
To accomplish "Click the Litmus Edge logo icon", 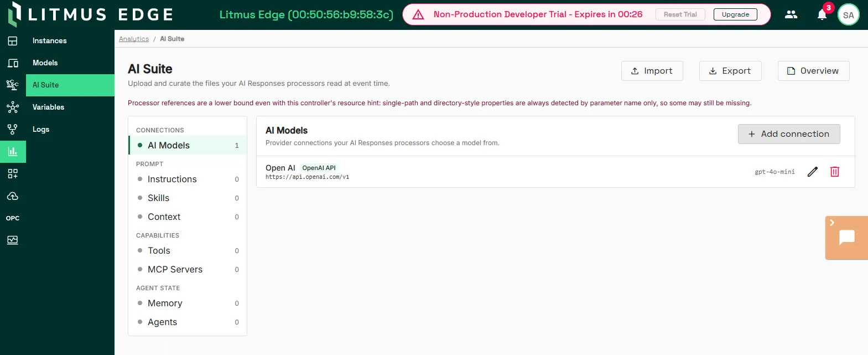I will pyautogui.click(x=14, y=14).
